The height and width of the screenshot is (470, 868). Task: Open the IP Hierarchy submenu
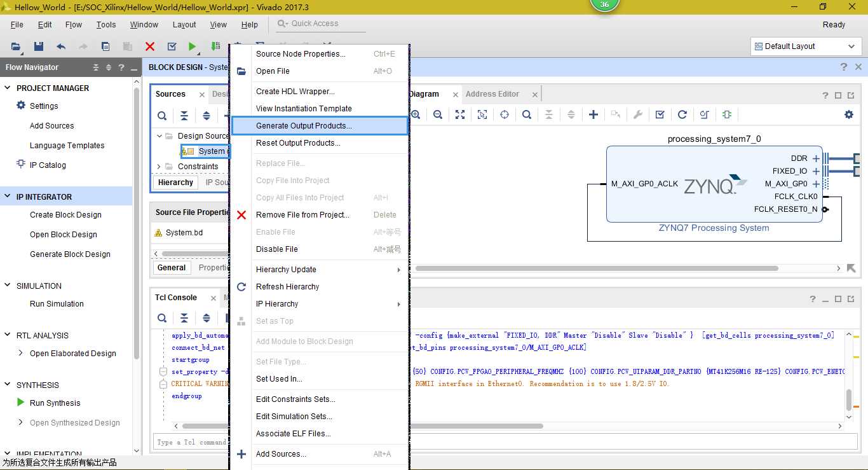320,303
